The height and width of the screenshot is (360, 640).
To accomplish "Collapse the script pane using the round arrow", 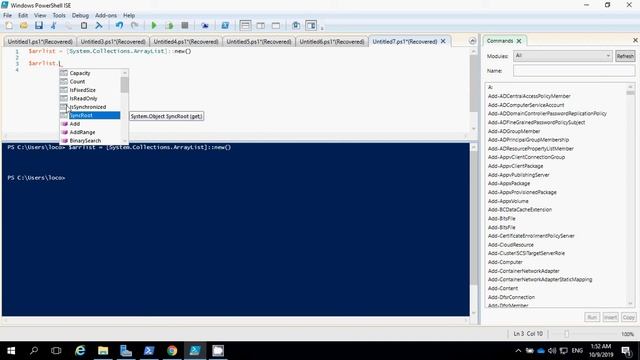I will 472,41.
